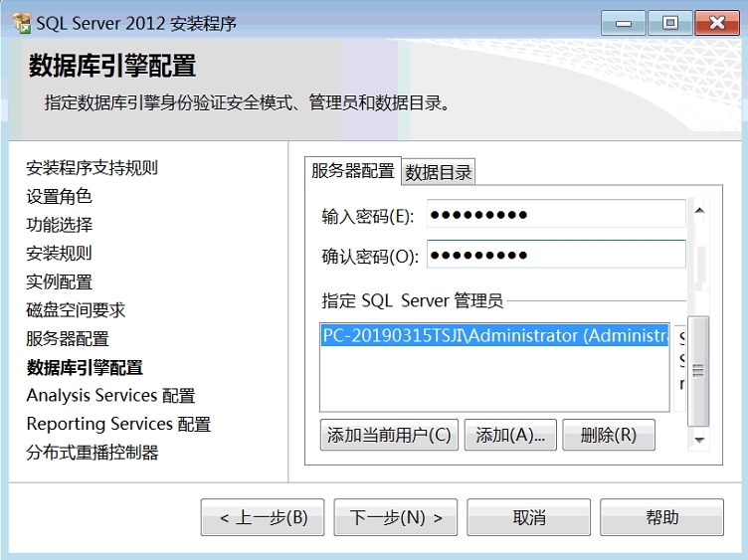Minimize the installer window

pyautogui.click(x=623, y=23)
